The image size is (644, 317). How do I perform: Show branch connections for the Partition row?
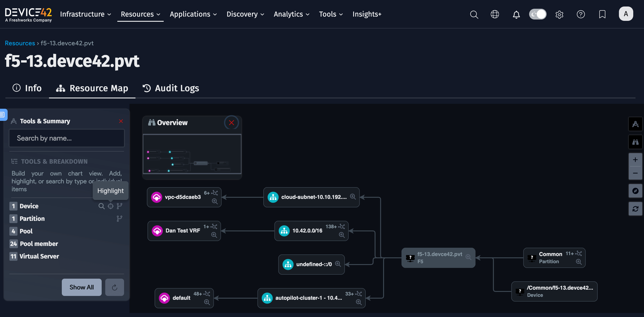pyautogui.click(x=120, y=218)
